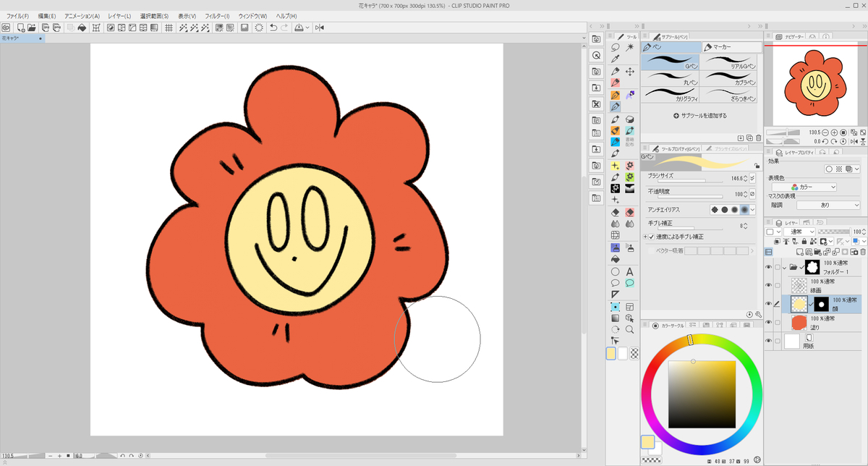The image size is (868, 466).
Task: Select the Eyedropper tool
Action: point(615,59)
